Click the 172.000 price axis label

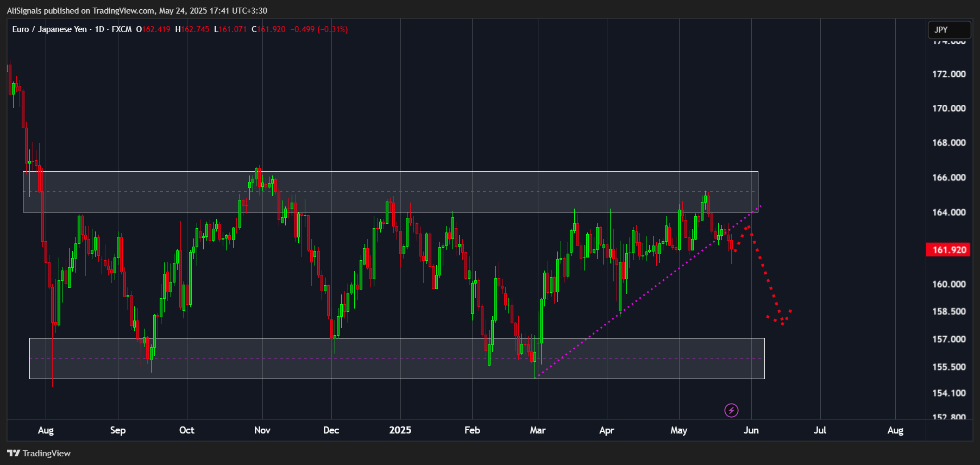click(x=948, y=74)
